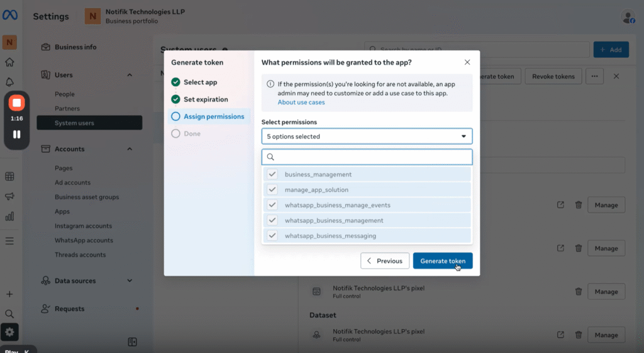This screenshot has height=353, width=644.
Task: Deselect the manage_app_solution checkbox
Action: 272,189
